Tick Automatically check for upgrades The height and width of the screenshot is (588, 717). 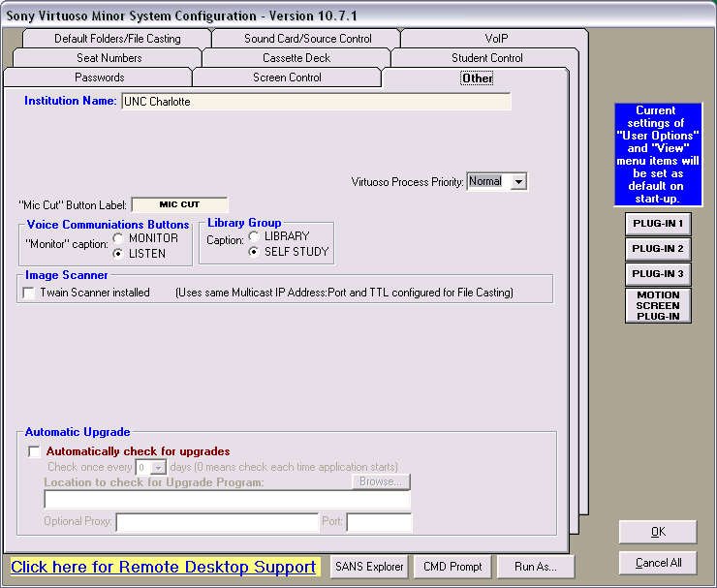[35, 451]
